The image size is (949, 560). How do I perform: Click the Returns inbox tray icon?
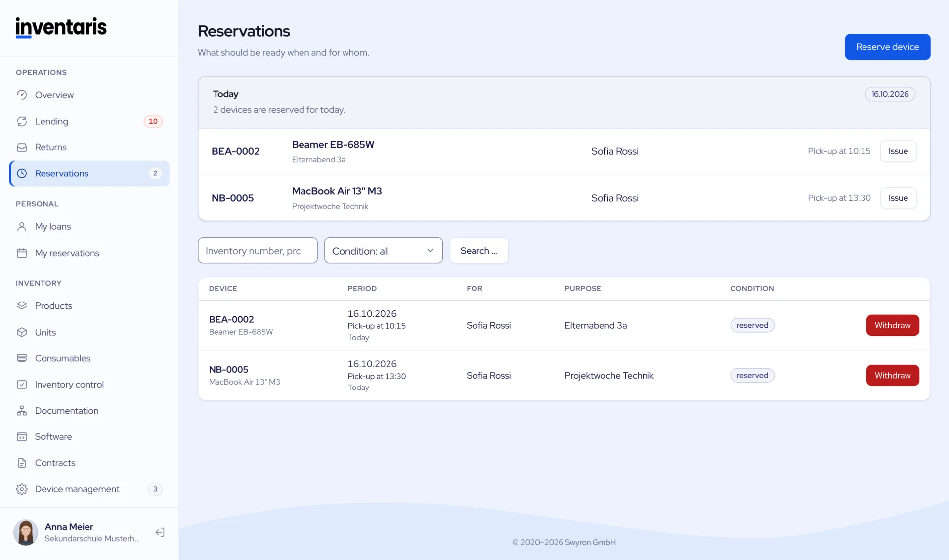tap(22, 147)
